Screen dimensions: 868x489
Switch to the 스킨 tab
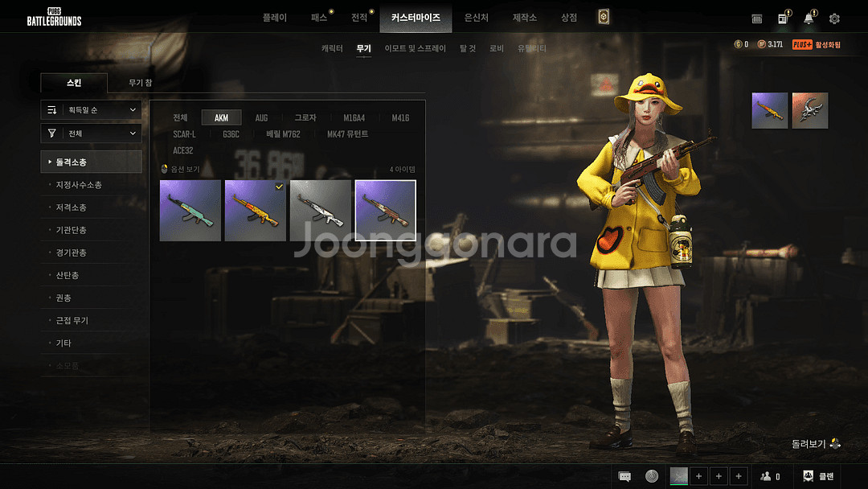coord(74,83)
